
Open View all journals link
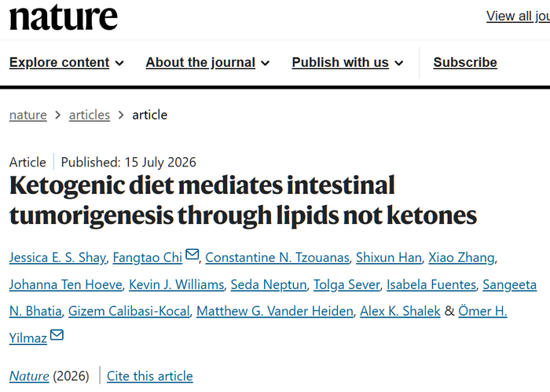click(x=518, y=16)
